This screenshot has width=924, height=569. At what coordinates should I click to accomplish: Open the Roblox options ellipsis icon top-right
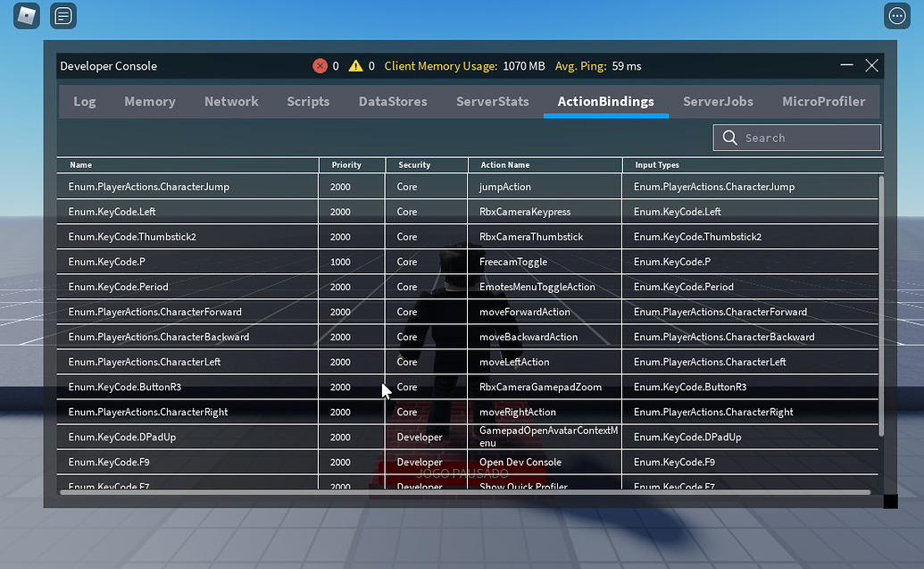click(x=896, y=15)
